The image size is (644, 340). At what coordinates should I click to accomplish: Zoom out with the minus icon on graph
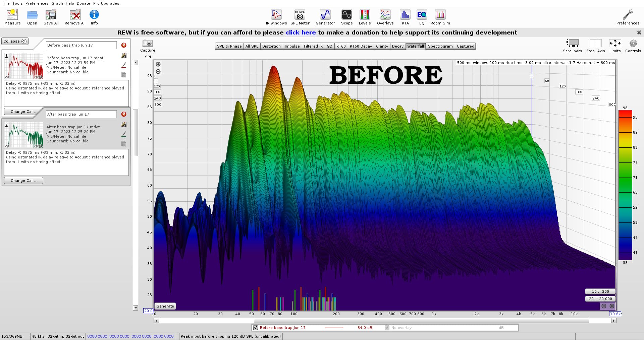pyautogui.click(x=158, y=72)
